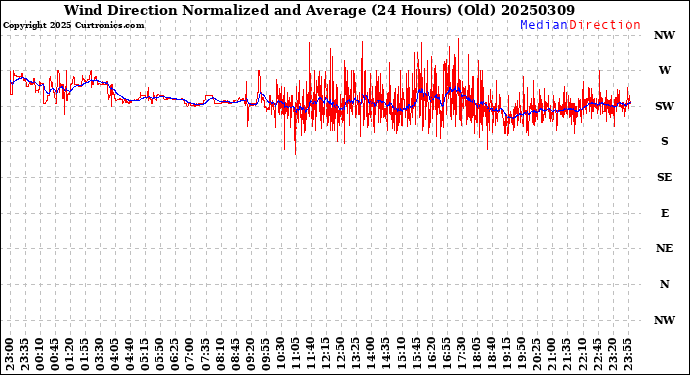
Task: Click the 20:25 time axis label
Action: click(x=536, y=355)
